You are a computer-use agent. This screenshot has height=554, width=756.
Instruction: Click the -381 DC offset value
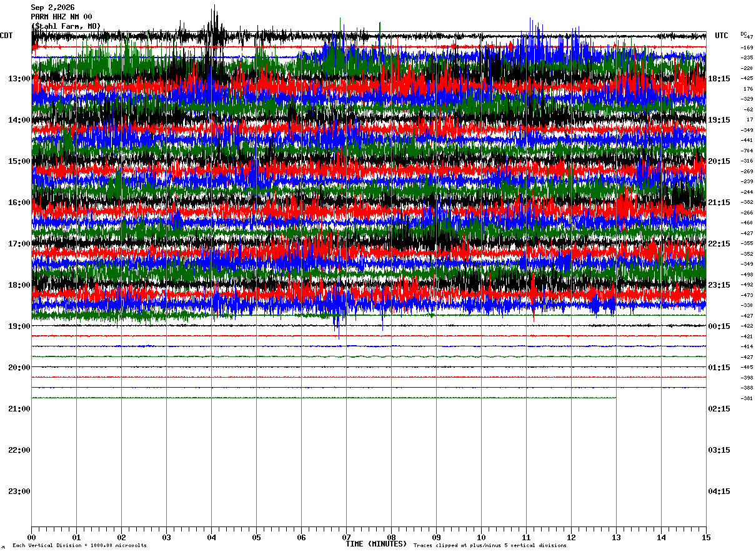pyautogui.click(x=747, y=398)
